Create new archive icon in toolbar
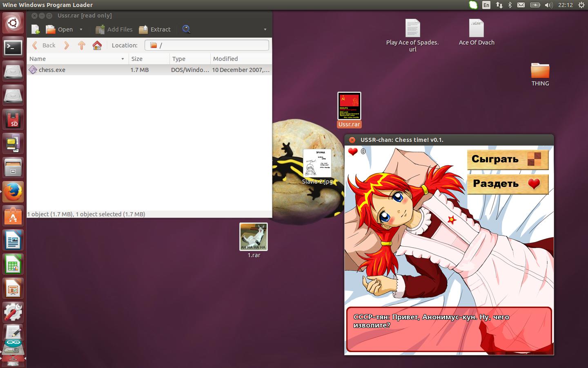588x368 pixels. pyautogui.click(x=36, y=29)
